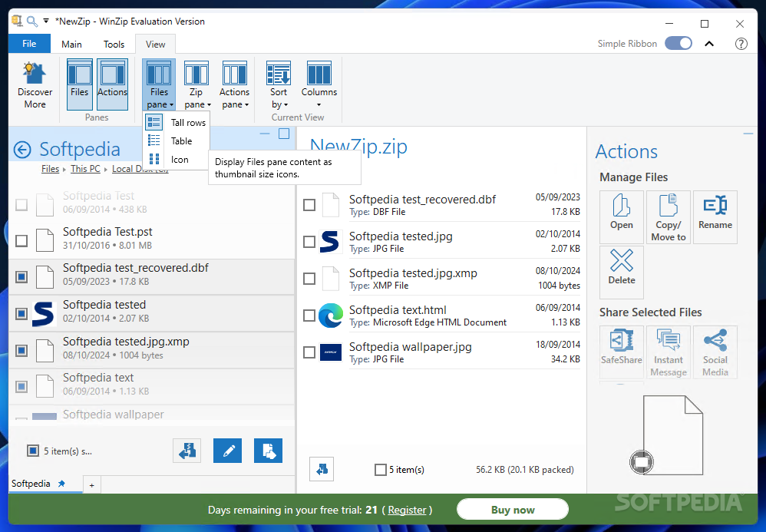Minimize the Files pane with dash icon

point(265,134)
